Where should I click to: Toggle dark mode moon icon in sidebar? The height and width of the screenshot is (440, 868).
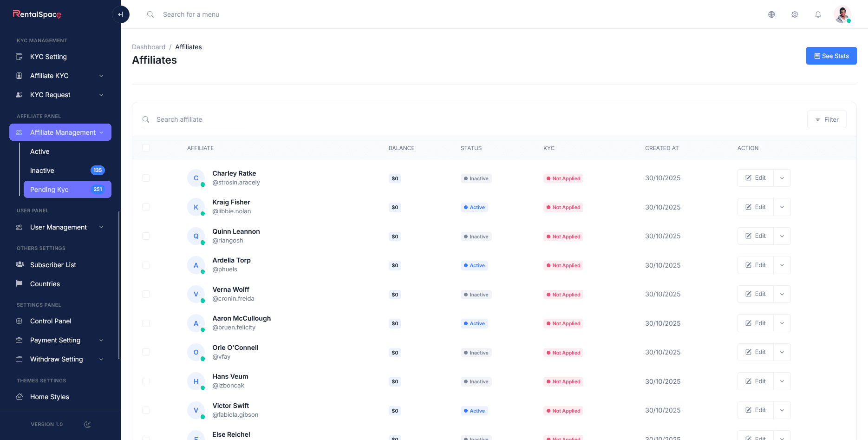click(x=87, y=424)
